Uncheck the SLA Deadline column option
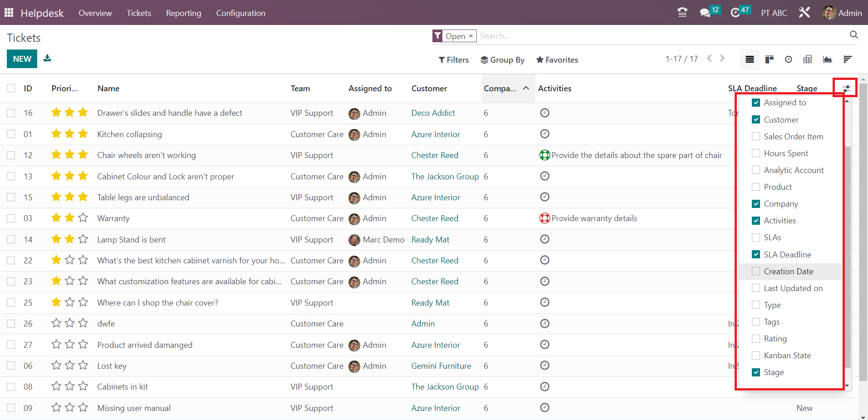Viewport: 868px width, 420px height. (756, 255)
